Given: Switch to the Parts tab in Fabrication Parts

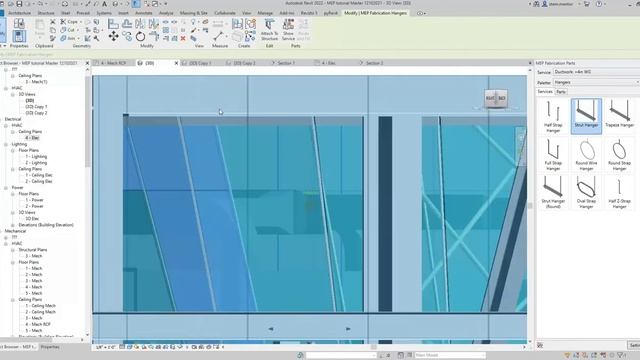Looking at the screenshot, I should coord(561,92).
